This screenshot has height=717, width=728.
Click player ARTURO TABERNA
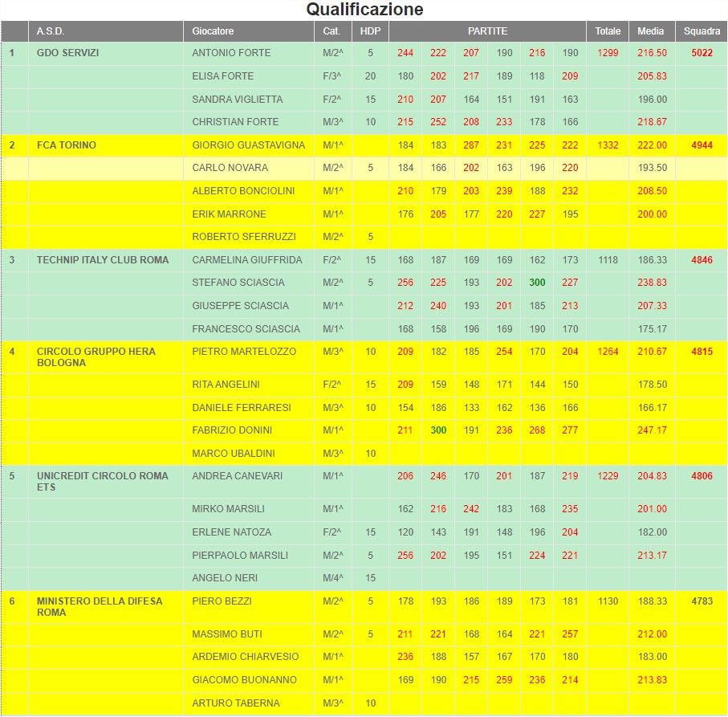[236, 703]
